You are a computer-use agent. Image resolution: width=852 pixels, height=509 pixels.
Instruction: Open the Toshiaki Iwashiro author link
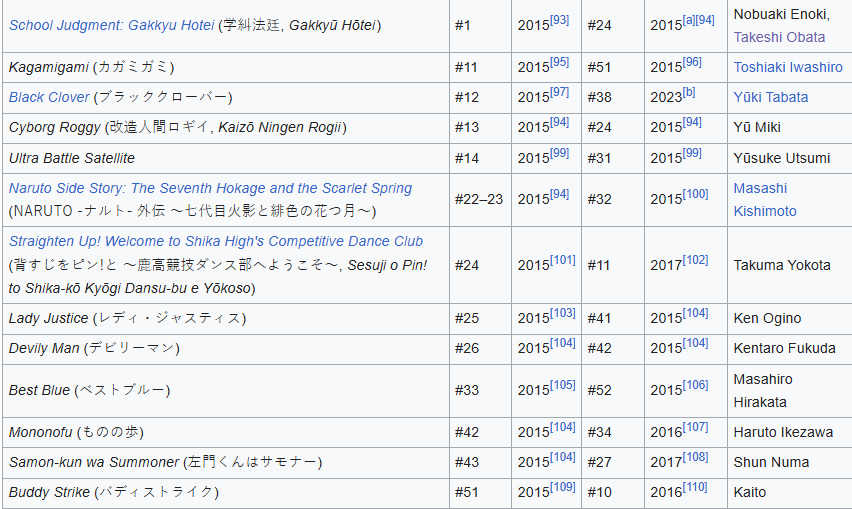point(787,67)
